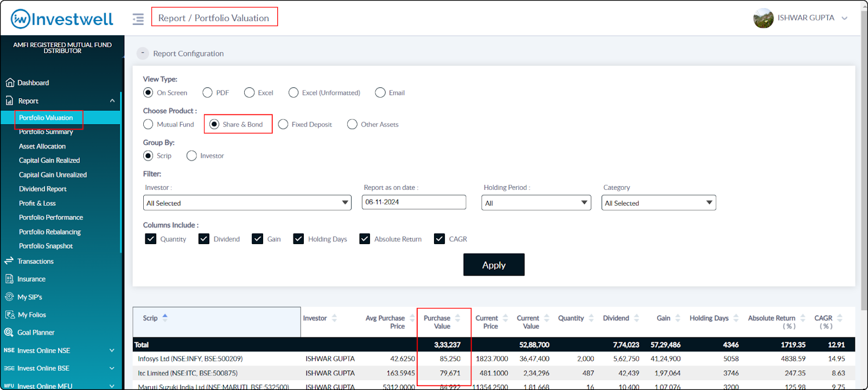Viewport: 868px width, 390px height.
Task: Uncheck the Quantity column checkbox
Action: (151, 239)
